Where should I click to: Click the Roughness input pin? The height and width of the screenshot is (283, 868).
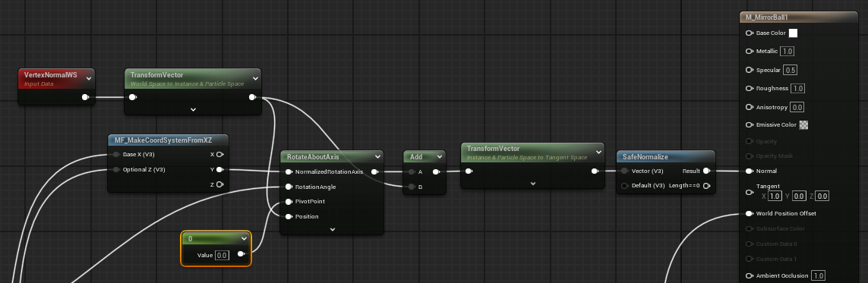point(750,89)
